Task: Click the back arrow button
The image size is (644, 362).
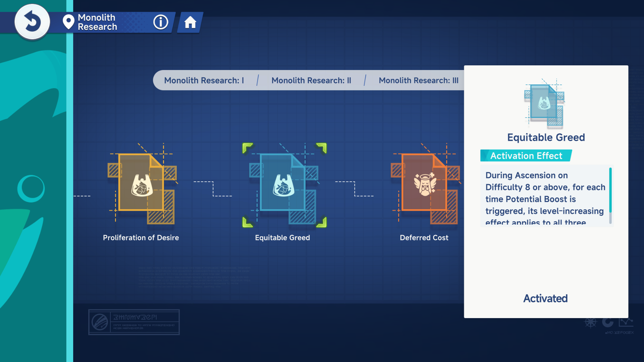Action: coord(32,22)
